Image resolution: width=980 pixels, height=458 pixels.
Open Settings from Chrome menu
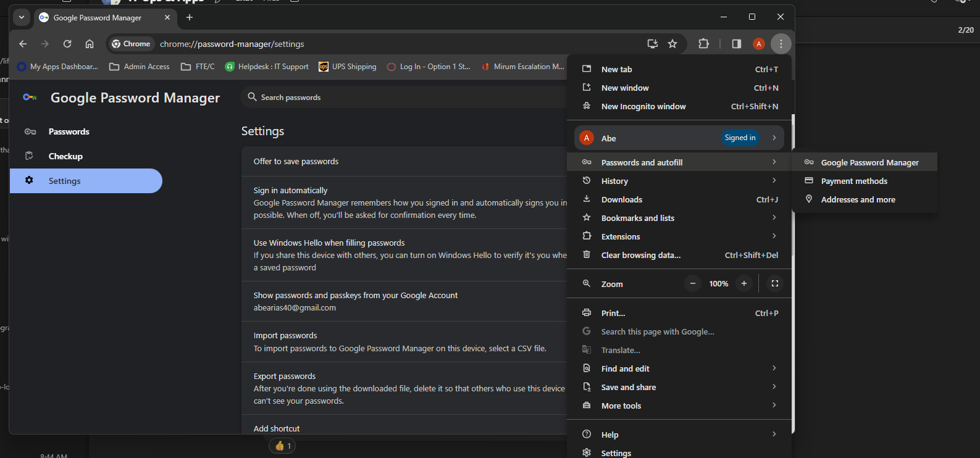coord(679,452)
